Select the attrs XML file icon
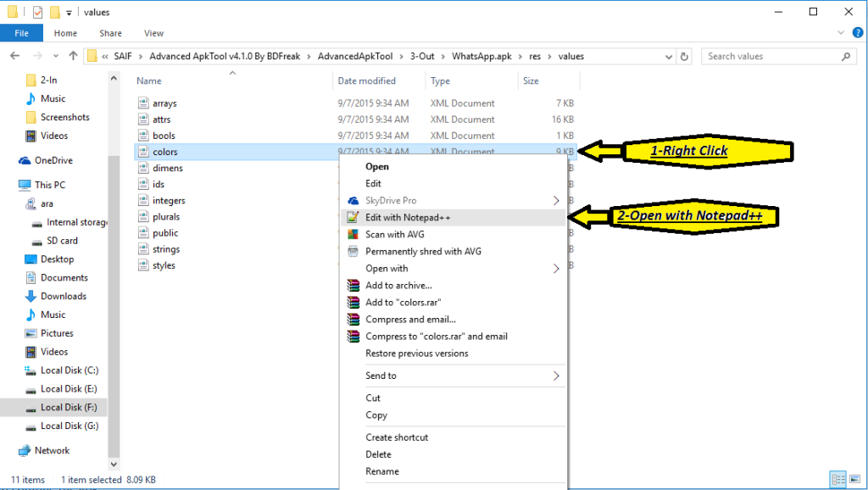 tap(143, 119)
